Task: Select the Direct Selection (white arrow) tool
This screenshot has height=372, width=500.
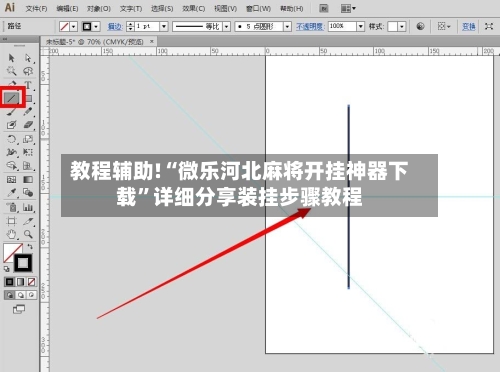Action: pos(28,58)
